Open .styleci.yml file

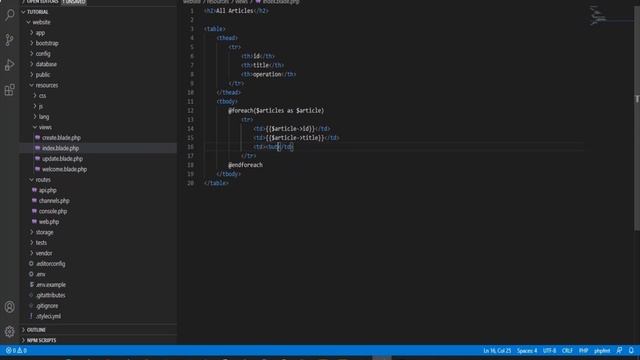pyautogui.click(x=48, y=316)
